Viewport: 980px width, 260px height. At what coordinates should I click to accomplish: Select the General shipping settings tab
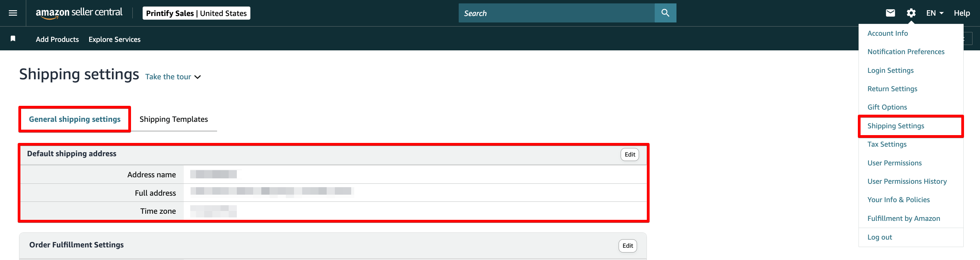pyautogui.click(x=75, y=119)
